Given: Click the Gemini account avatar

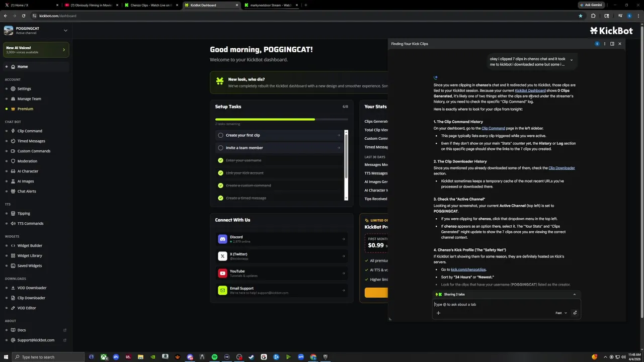Looking at the screenshot, I should tap(597, 44).
